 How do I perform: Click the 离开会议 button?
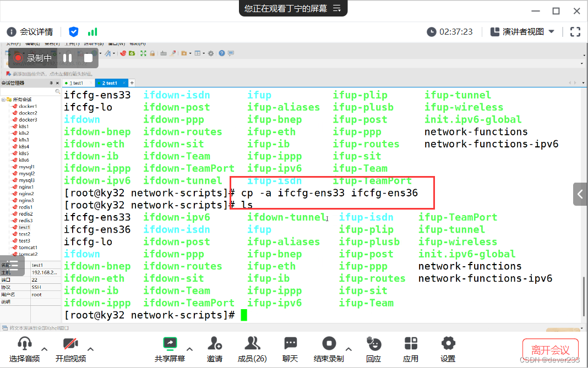[x=550, y=350]
